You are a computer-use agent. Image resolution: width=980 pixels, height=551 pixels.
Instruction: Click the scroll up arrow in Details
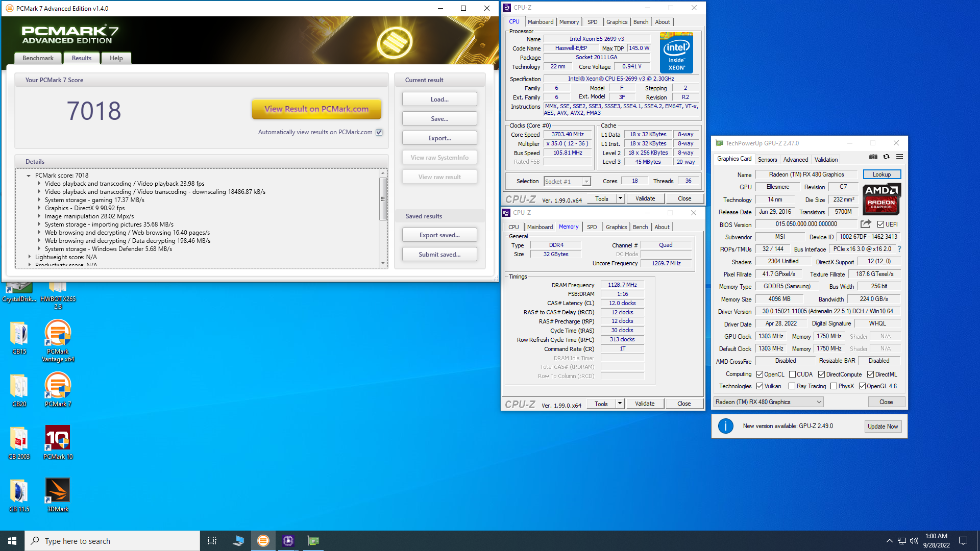tap(383, 173)
